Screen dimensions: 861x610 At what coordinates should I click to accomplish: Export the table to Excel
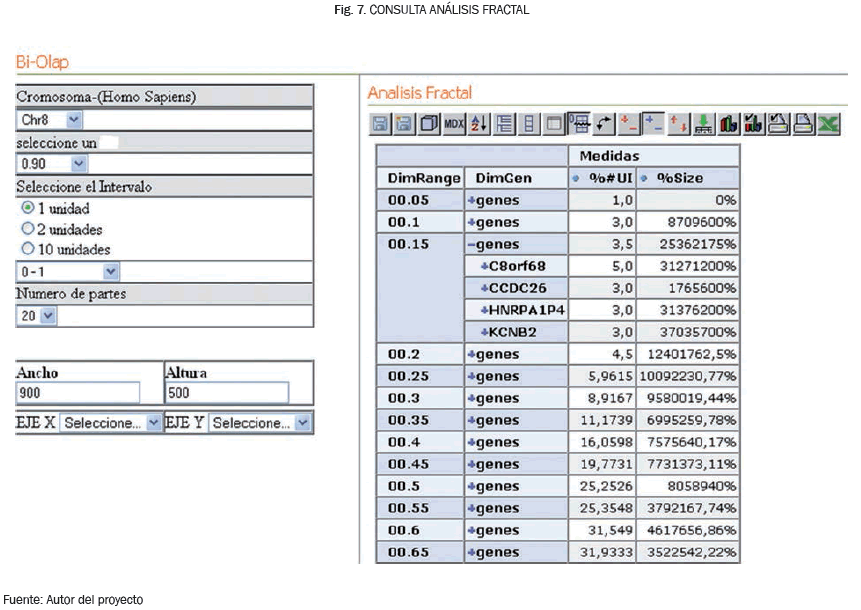point(828,124)
